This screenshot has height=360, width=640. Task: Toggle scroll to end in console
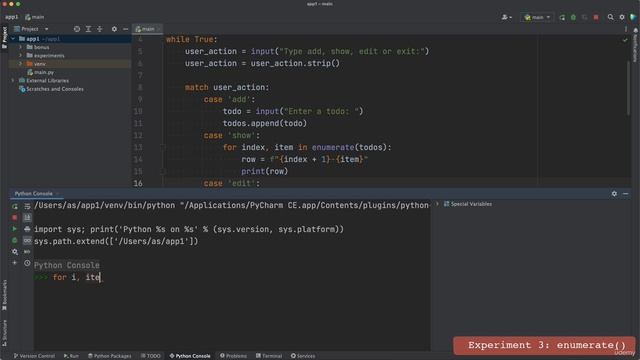(x=27, y=218)
